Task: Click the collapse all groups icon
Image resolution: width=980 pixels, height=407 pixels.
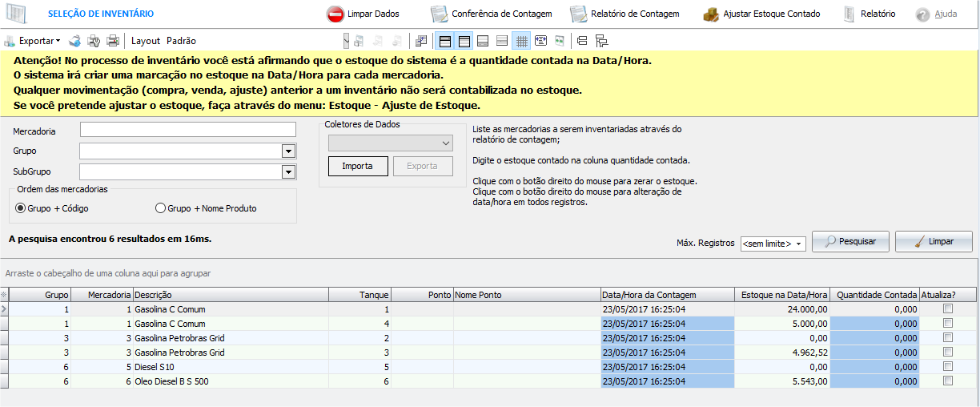Action: 582,40
